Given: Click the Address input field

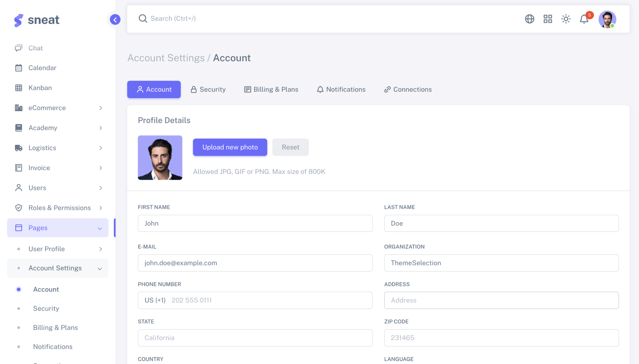Looking at the screenshot, I should click(501, 300).
